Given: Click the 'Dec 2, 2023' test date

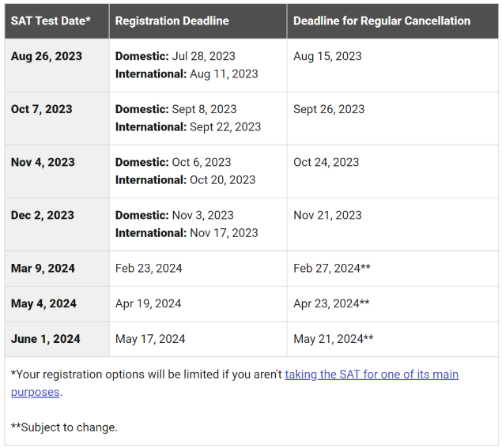Looking at the screenshot, I should tap(43, 215).
